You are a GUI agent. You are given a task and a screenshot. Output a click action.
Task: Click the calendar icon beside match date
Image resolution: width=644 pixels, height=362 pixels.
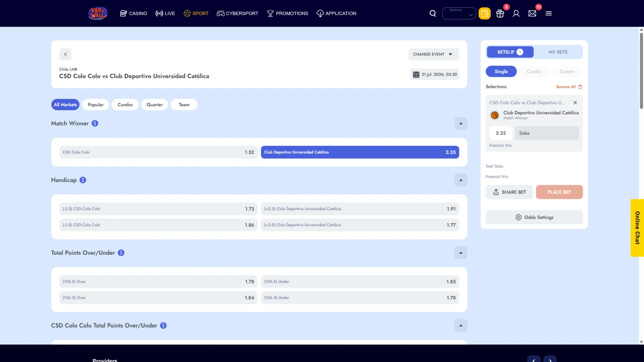416,74
